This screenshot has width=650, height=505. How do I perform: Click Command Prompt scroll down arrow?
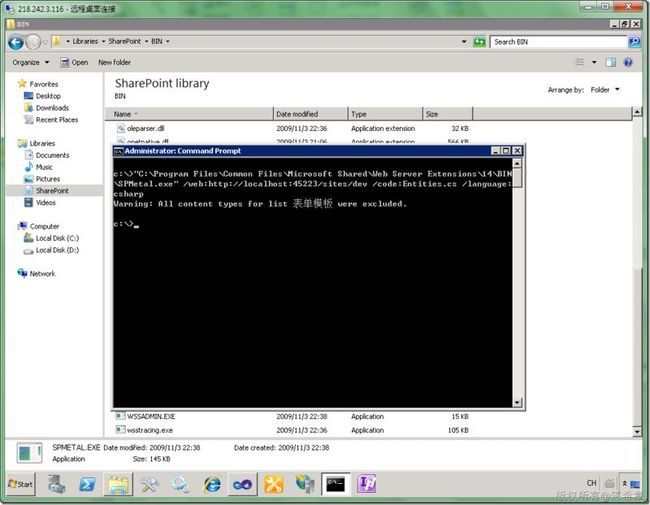(517, 402)
